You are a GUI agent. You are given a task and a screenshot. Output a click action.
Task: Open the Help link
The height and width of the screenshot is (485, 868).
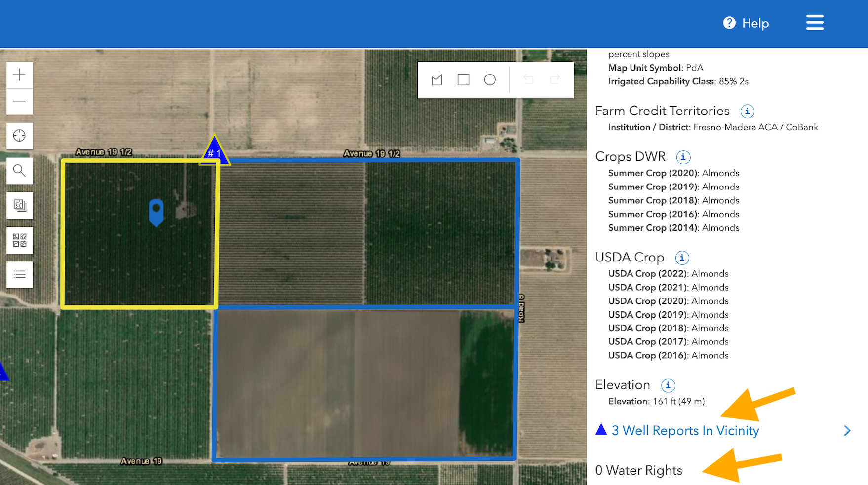[x=746, y=23]
